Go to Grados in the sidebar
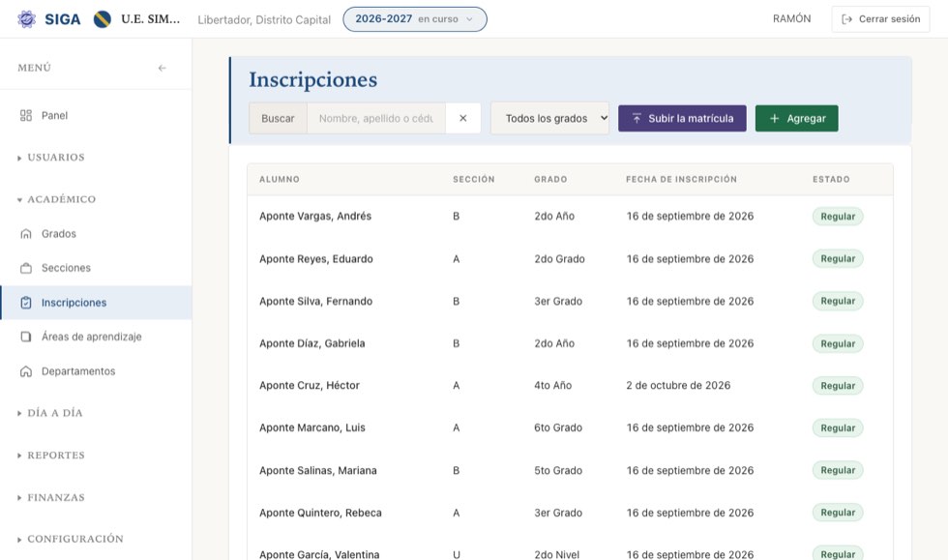948x560 pixels. tap(96, 233)
